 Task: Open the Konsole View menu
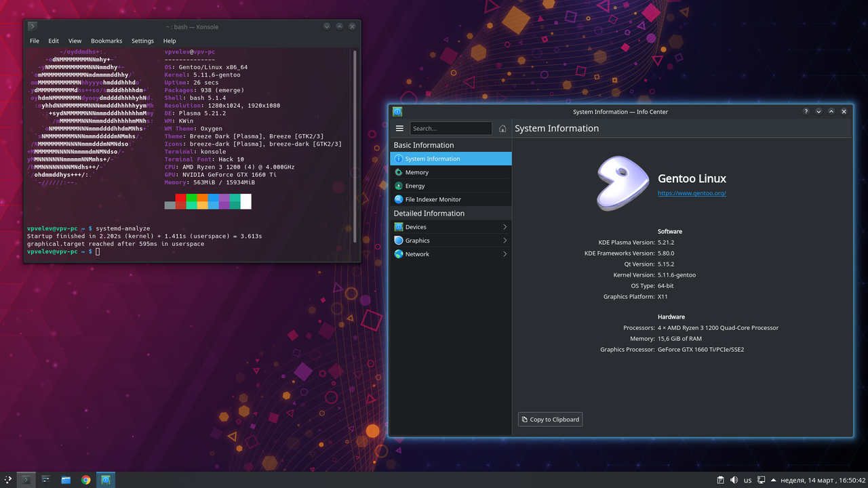[75, 41]
